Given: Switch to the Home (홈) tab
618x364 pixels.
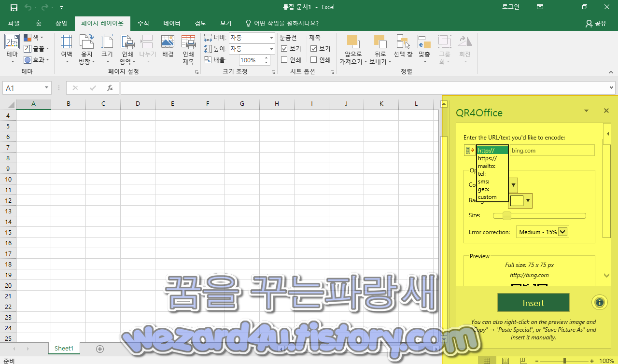Looking at the screenshot, I should pos(38,23).
